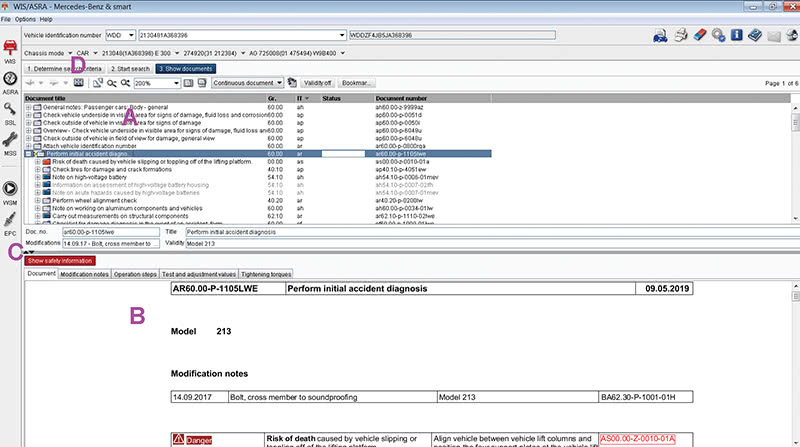Click the 2. Start search button

130,68
